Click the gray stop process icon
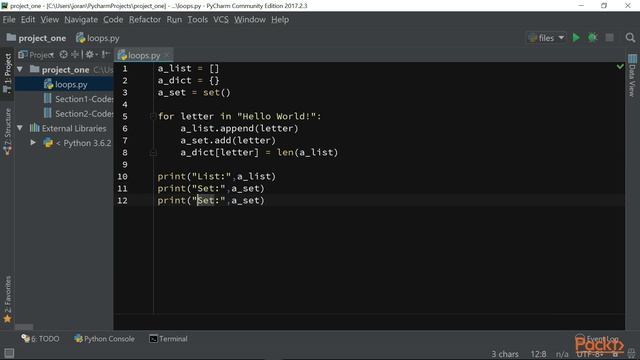This screenshot has height=360, width=640. pyautogui.click(x=609, y=38)
